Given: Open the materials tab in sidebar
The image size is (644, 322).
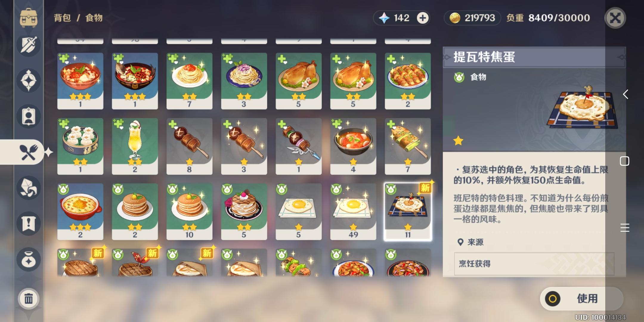Looking at the screenshot, I should pos(29,188).
